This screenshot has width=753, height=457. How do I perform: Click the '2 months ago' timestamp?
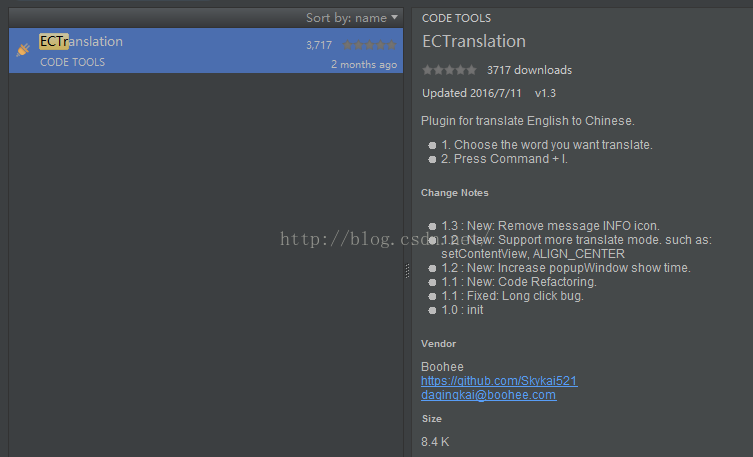364,64
